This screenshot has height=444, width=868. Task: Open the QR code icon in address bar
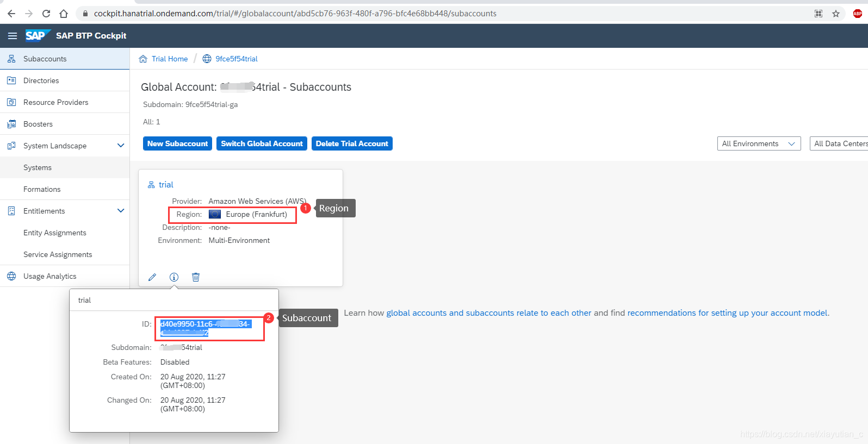point(819,14)
